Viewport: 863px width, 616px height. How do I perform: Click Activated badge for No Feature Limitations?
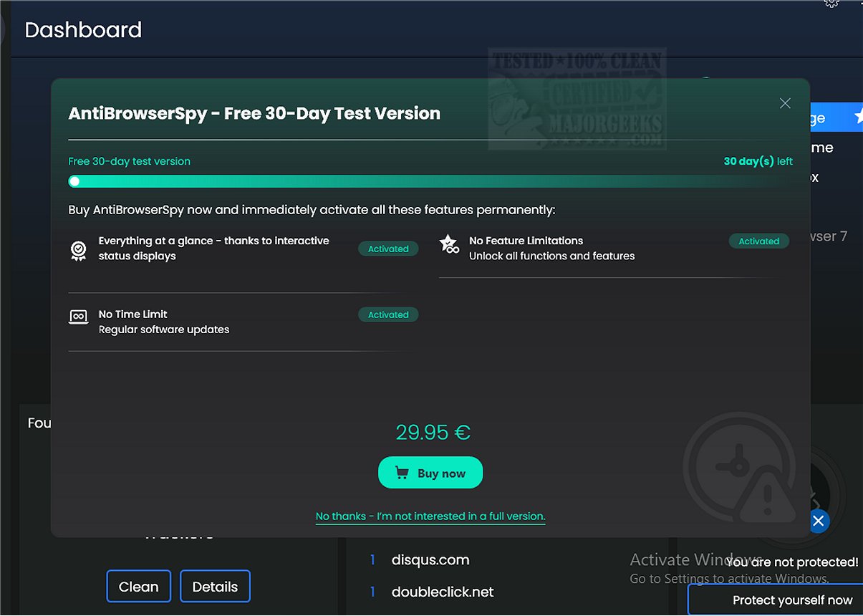coord(759,241)
